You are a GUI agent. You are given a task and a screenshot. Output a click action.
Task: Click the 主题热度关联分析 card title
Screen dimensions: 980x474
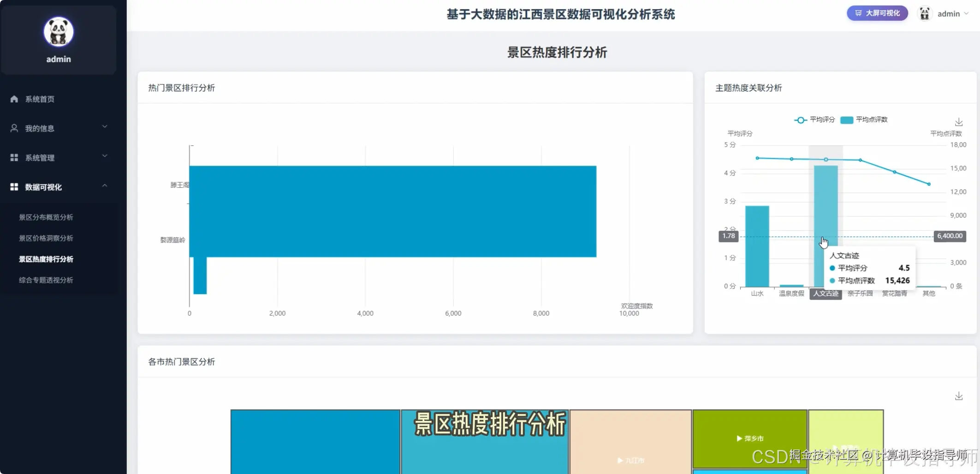click(748, 88)
